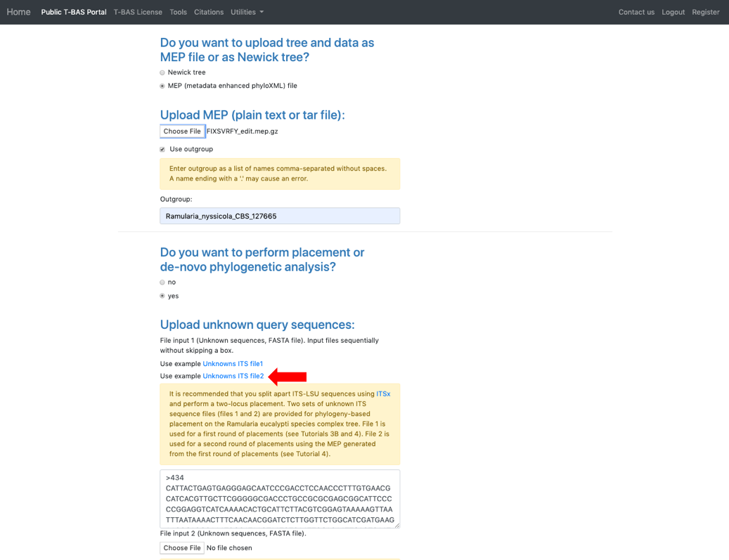Screen dimensions: 729x560
Task: Open the T-BAS License page
Action: pyautogui.click(x=138, y=12)
